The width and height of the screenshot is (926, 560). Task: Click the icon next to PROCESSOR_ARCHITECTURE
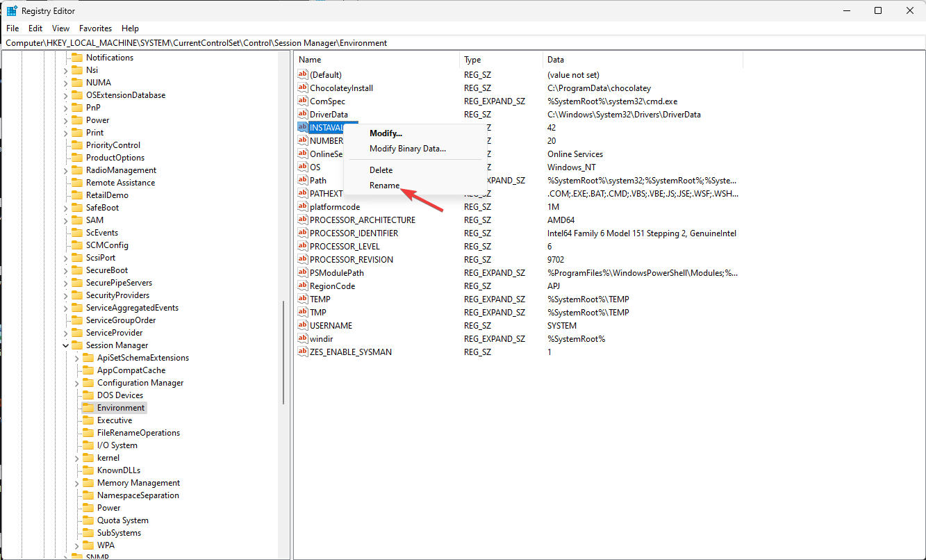302,220
